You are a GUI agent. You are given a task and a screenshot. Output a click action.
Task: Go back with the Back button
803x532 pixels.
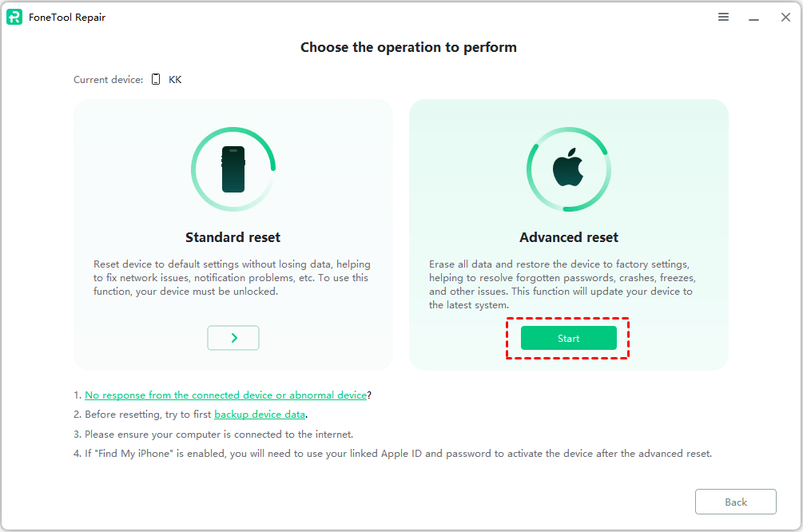pyautogui.click(x=736, y=502)
